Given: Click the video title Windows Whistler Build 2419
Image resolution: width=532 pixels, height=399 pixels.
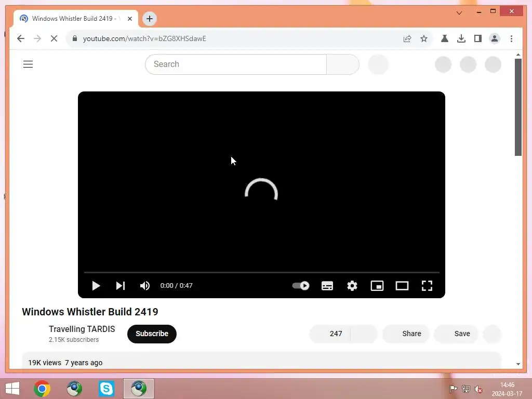Looking at the screenshot, I should tap(90, 312).
